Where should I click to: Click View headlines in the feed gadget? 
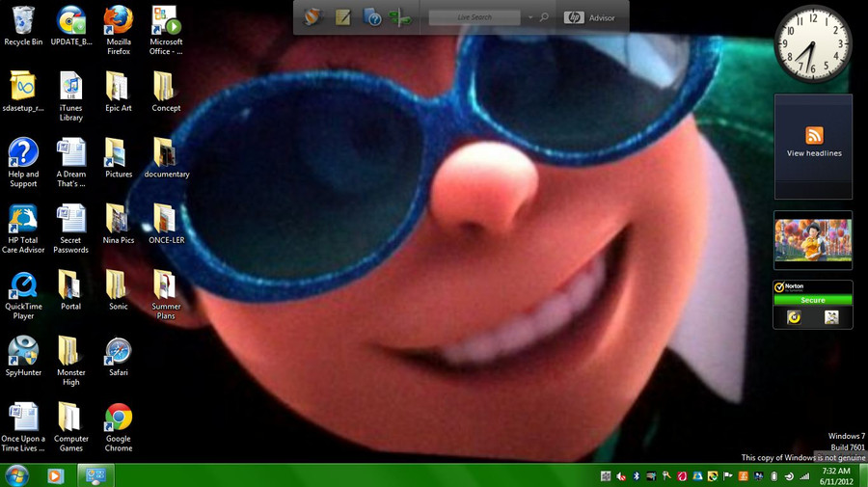(x=814, y=153)
